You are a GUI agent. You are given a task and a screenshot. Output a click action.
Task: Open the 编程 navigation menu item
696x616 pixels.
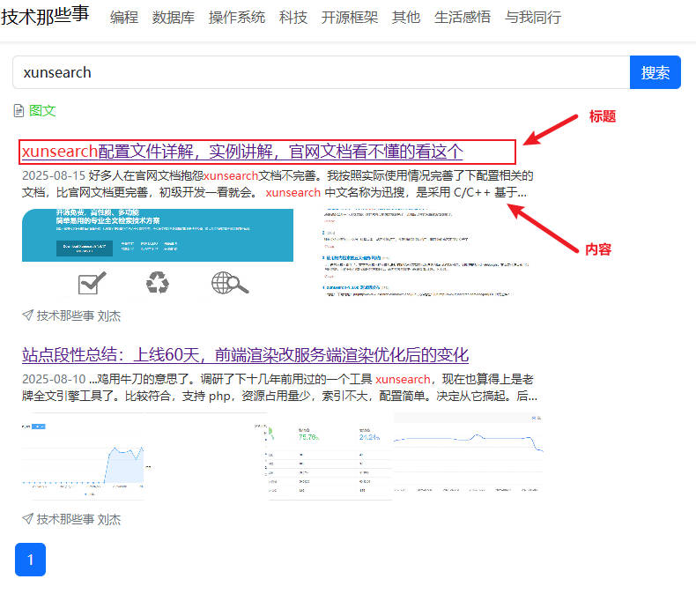pos(124,18)
